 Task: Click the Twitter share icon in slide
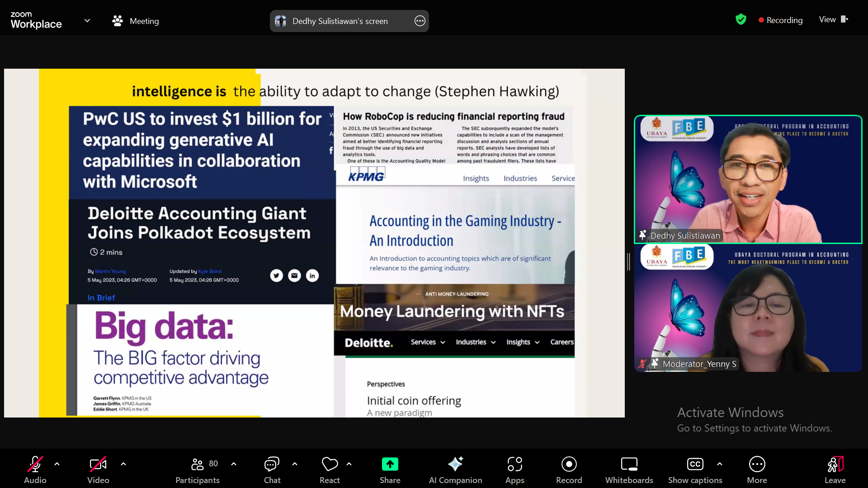click(x=276, y=275)
